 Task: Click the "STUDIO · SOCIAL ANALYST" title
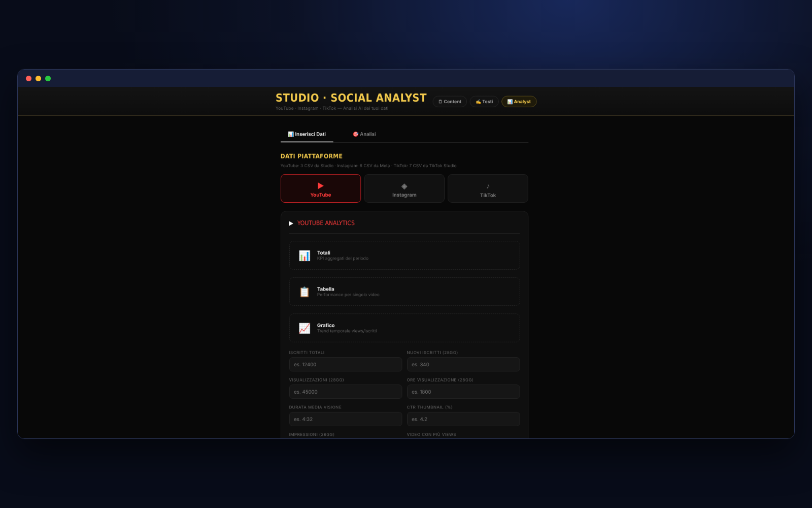[351, 98]
